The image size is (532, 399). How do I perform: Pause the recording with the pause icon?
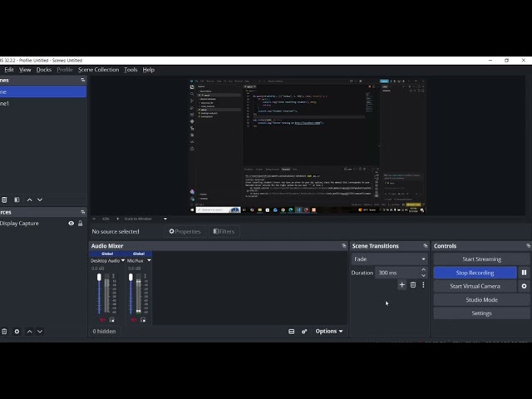(x=524, y=273)
